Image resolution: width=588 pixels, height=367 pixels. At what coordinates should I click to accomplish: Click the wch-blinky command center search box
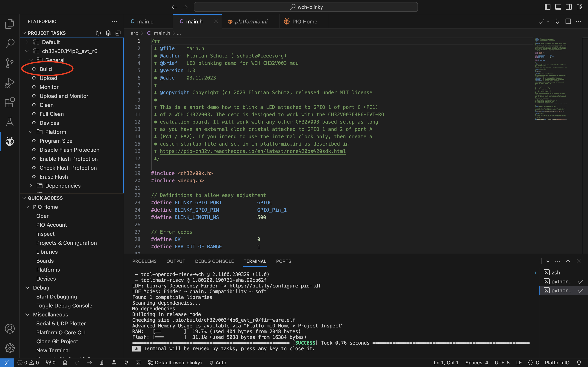pyautogui.click(x=306, y=7)
